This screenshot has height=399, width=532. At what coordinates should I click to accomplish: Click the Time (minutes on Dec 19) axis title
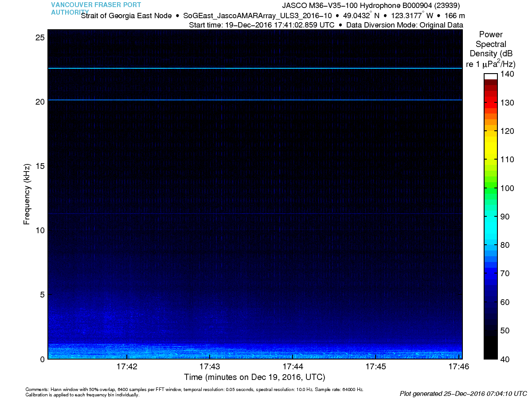tap(254, 377)
